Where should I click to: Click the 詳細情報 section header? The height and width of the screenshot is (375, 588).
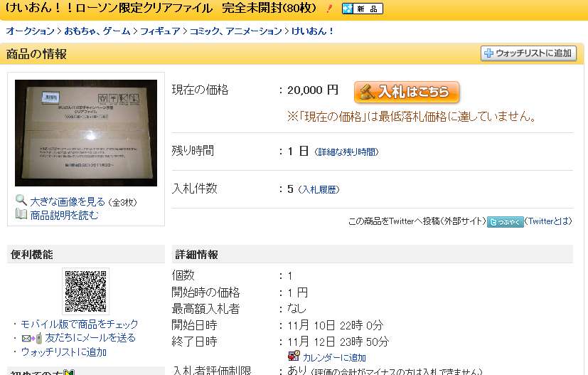coord(196,255)
